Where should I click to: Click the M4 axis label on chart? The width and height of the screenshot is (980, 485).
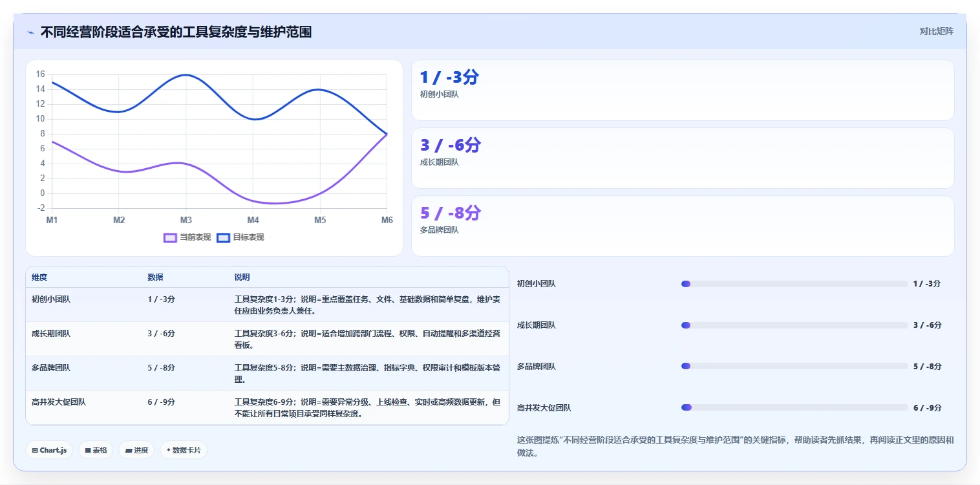click(253, 221)
